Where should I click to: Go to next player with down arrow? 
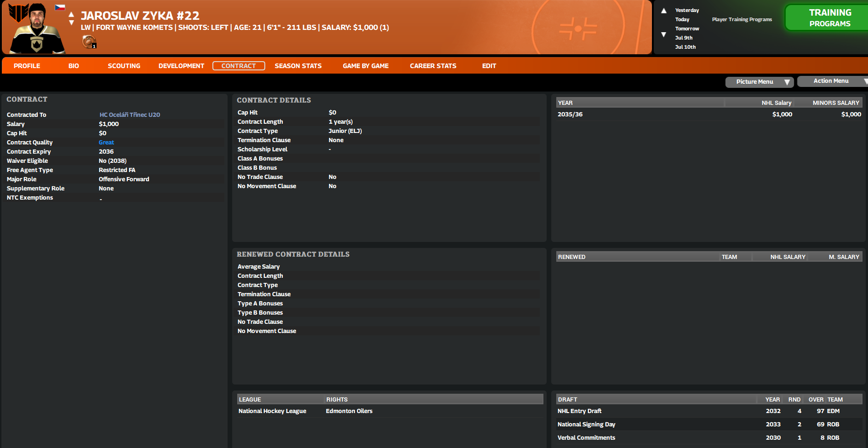[71, 23]
